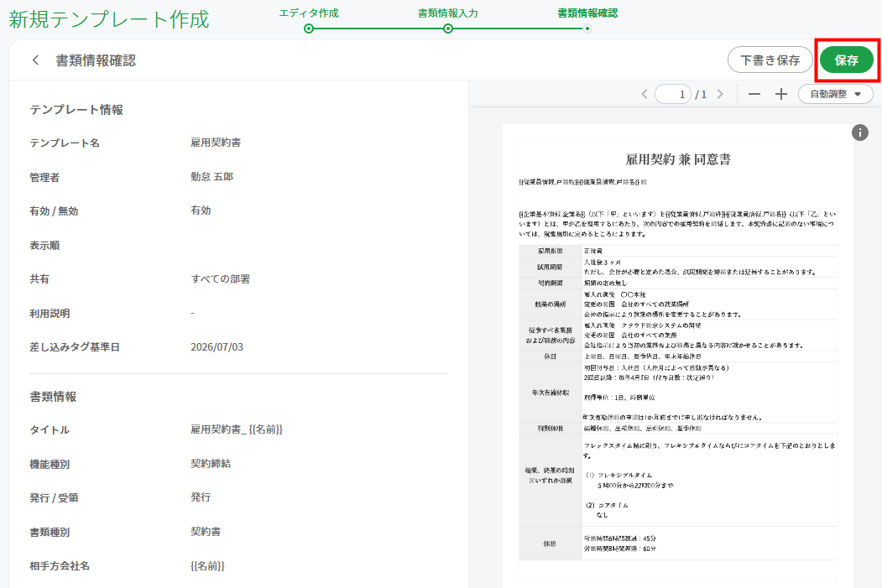Click the green 保存 button

[x=847, y=60]
